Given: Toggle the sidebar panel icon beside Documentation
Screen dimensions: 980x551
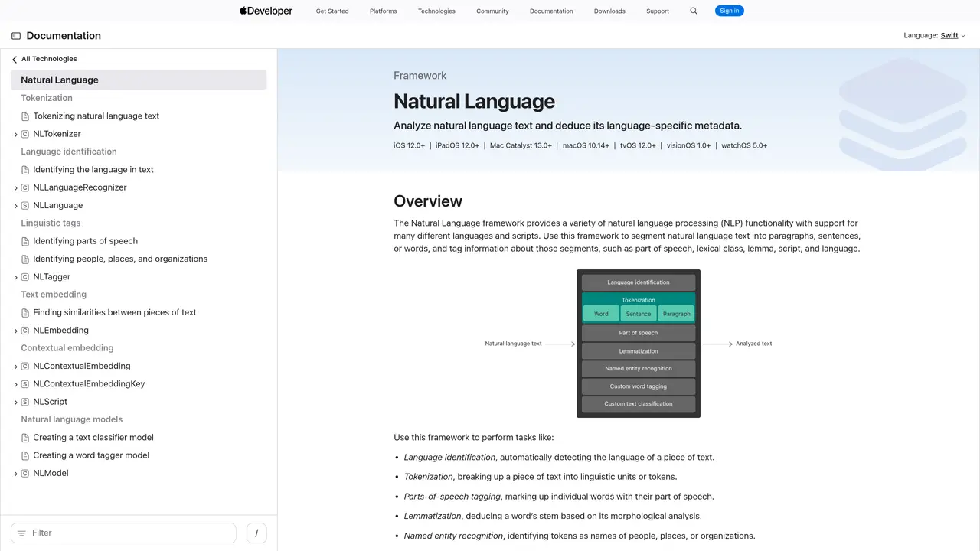Looking at the screenshot, I should pyautogui.click(x=16, y=36).
